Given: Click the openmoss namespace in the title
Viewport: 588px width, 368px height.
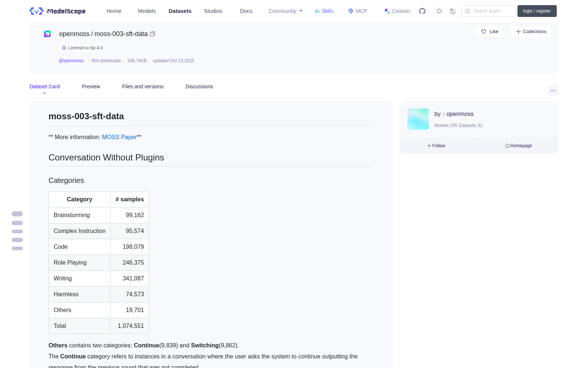Looking at the screenshot, I should (74, 34).
